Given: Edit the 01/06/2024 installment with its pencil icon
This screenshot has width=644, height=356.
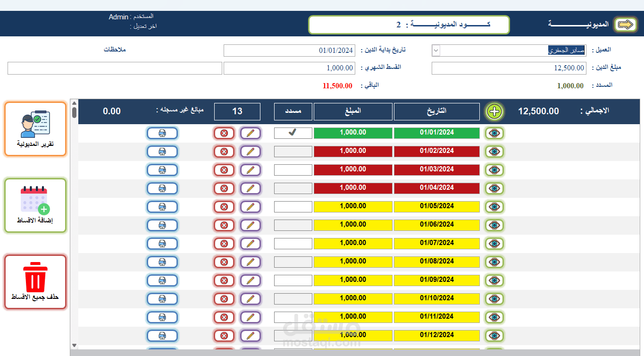Looking at the screenshot, I should (x=251, y=225).
